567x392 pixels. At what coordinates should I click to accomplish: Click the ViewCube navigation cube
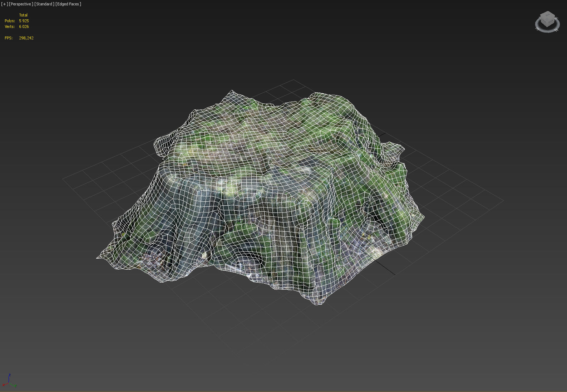pyautogui.click(x=547, y=19)
